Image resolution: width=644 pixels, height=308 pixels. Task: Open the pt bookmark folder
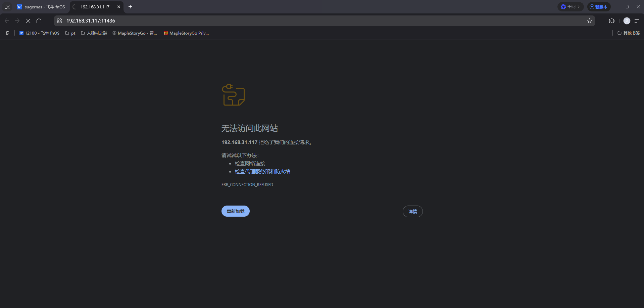coord(70,33)
